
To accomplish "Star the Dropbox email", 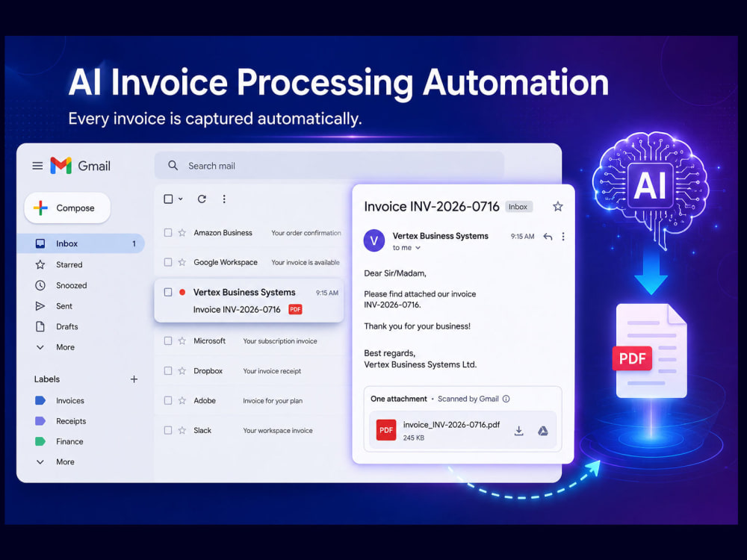I will pyautogui.click(x=182, y=370).
